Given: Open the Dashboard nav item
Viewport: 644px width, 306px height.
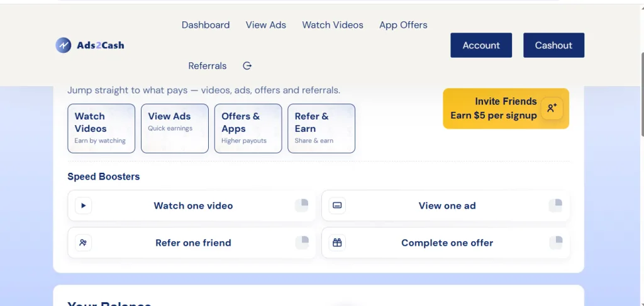Looking at the screenshot, I should (206, 25).
